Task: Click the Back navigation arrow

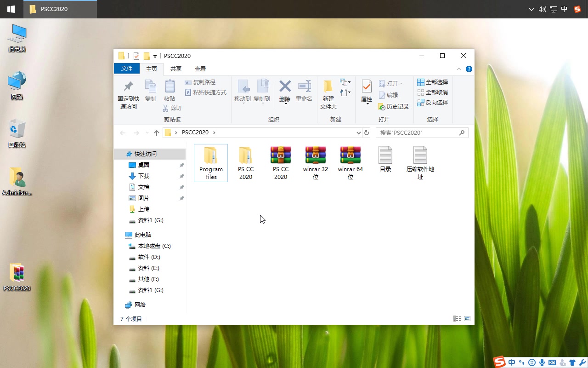Action: point(123,132)
